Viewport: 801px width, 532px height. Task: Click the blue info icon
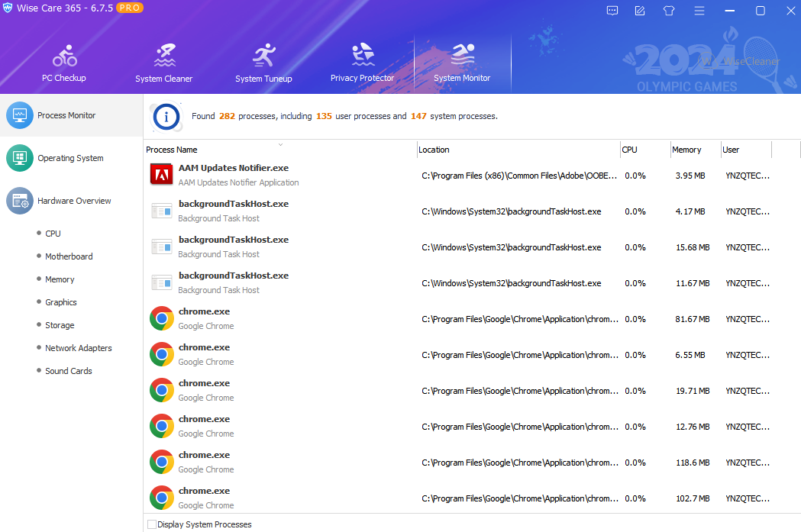point(166,117)
